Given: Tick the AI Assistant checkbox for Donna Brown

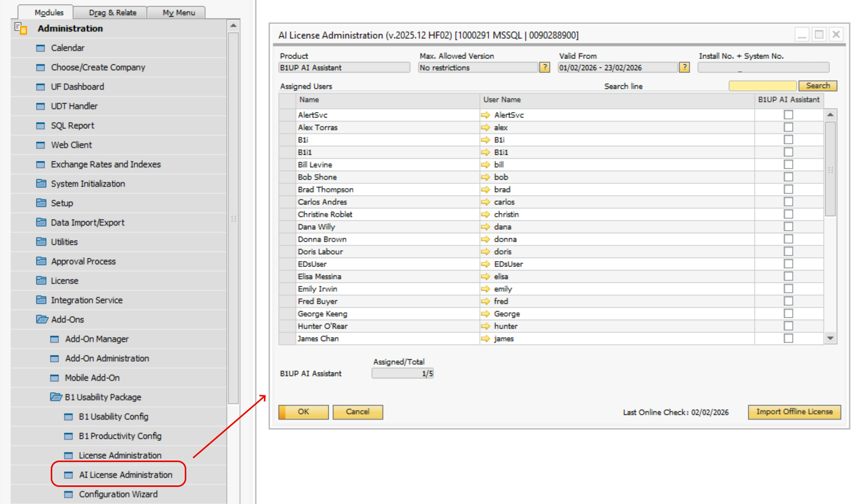Looking at the screenshot, I should tap(788, 239).
